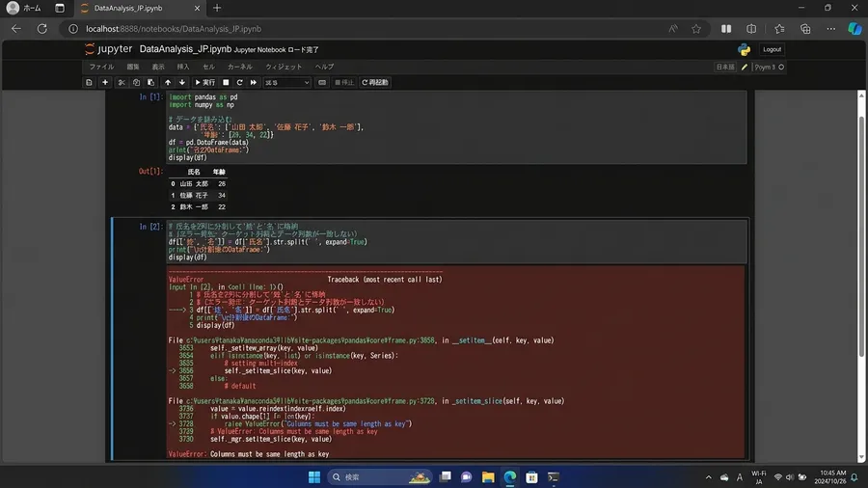Close the DataAnalysis_JP.ipynb tab
Viewport: 868px width, 488px height.
coord(197,9)
